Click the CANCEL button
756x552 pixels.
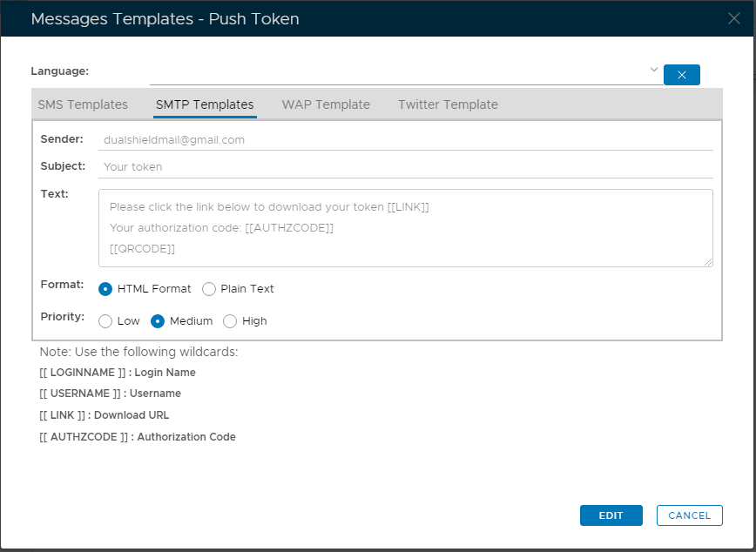[689, 515]
